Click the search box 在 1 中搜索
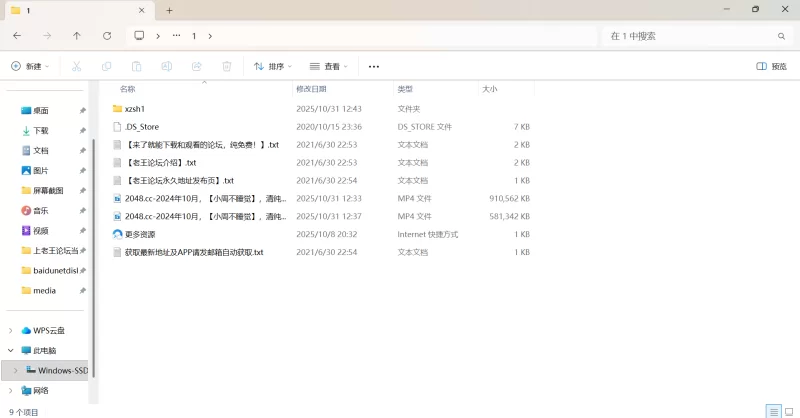Image resolution: width=800 pixels, height=418 pixels. [x=690, y=35]
